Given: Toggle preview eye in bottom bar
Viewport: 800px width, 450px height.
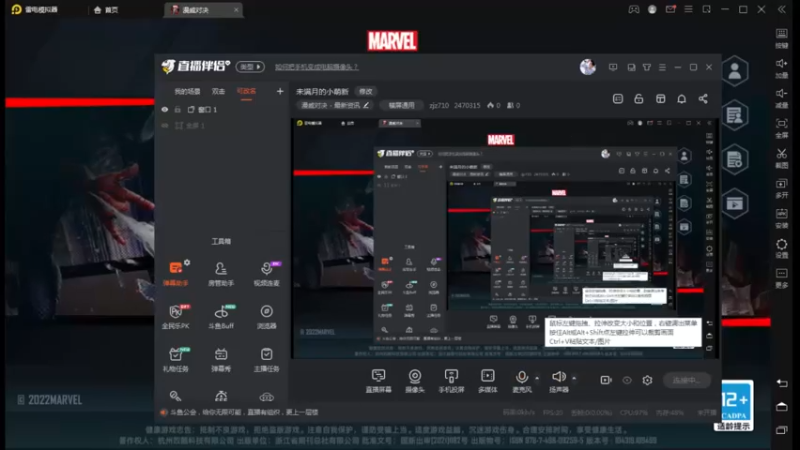Looking at the screenshot, I should [627, 380].
